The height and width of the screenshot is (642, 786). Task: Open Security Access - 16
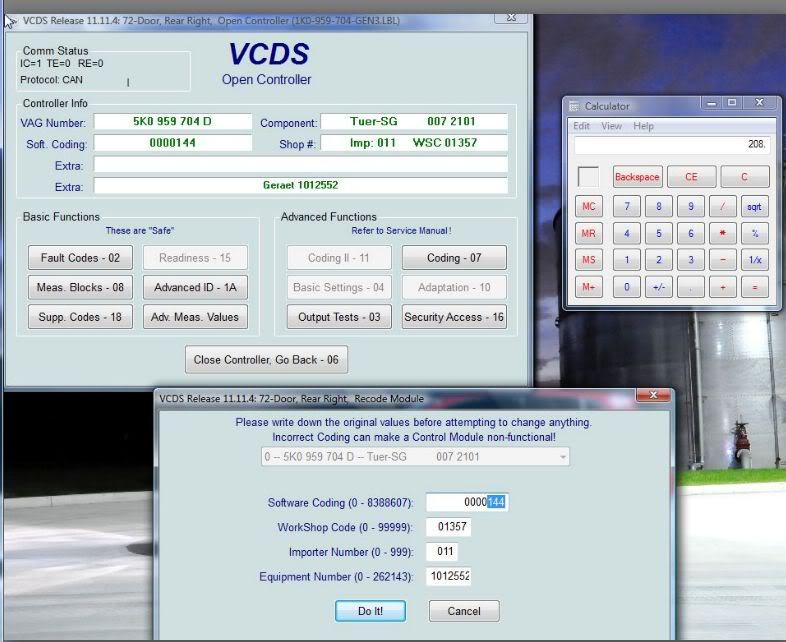point(454,317)
